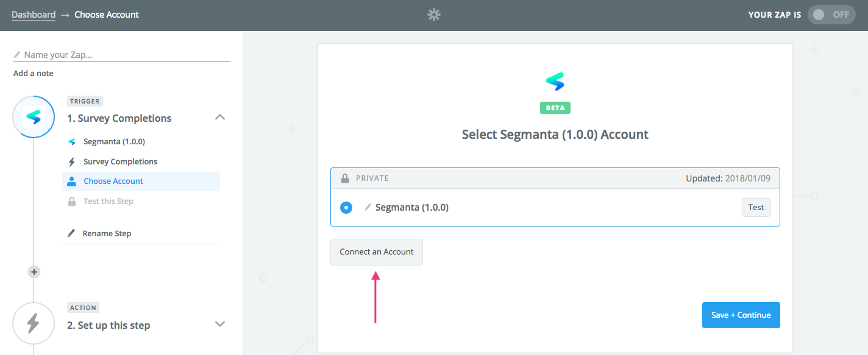Toggle the Zap ON/OFF switch
Image resolution: width=868 pixels, height=355 pixels.
click(x=831, y=15)
